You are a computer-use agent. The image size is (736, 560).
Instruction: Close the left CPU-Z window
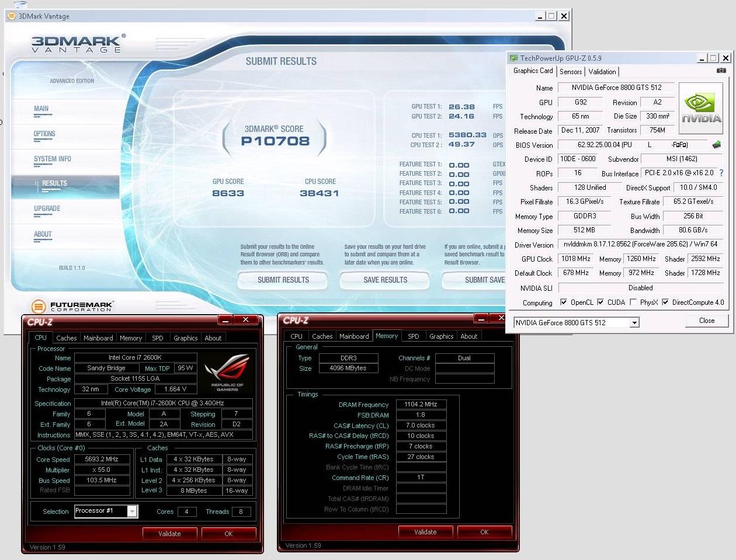coord(246,319)
